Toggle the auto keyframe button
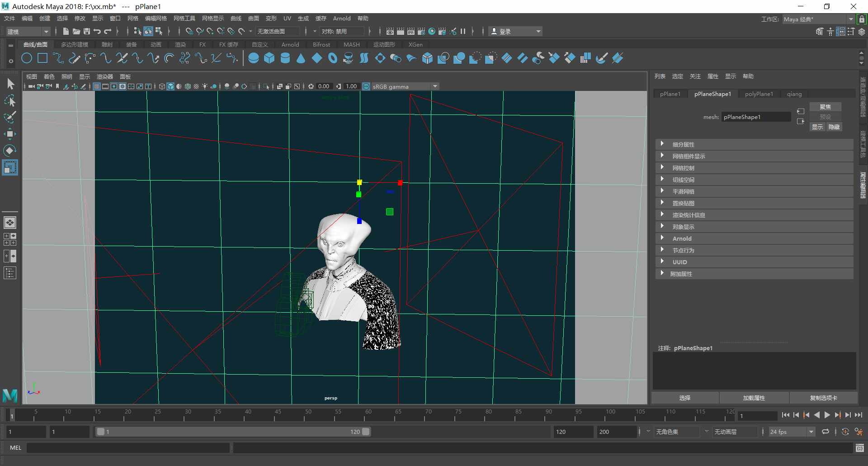868x466 pixels. click(x=845, y=432)
